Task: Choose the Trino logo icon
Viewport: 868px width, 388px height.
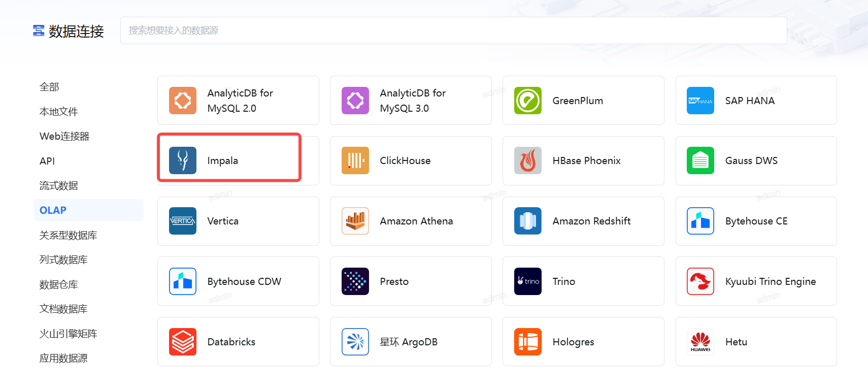Action: pos(528,281)
